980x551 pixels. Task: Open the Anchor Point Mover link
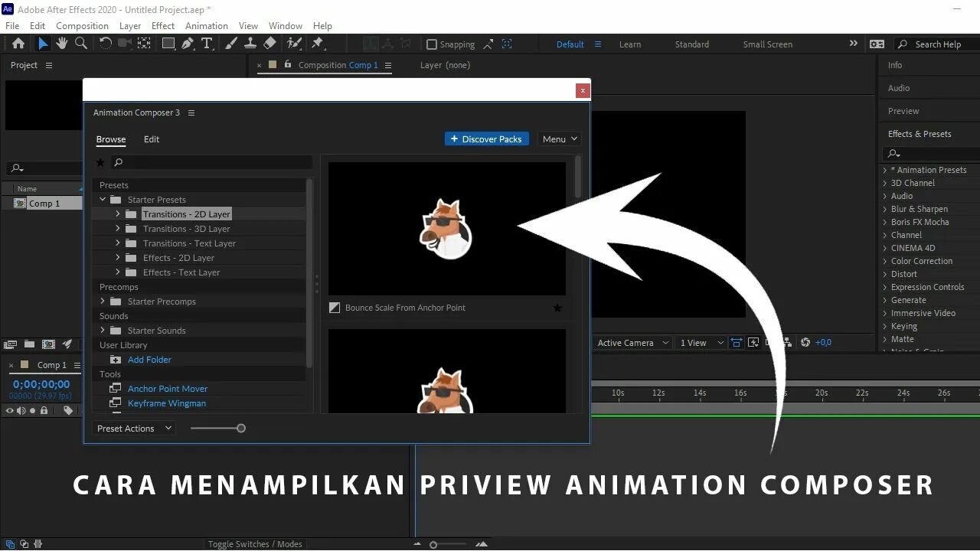pos(168,389)
